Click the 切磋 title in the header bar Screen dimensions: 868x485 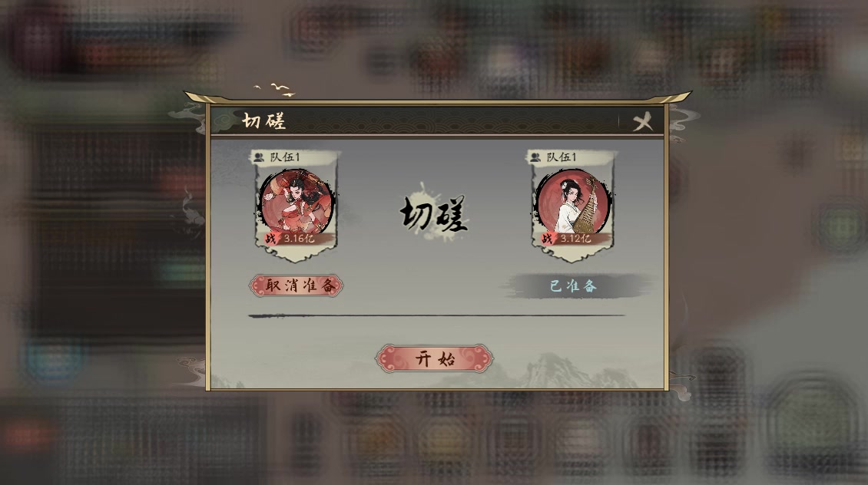(264, 121)
